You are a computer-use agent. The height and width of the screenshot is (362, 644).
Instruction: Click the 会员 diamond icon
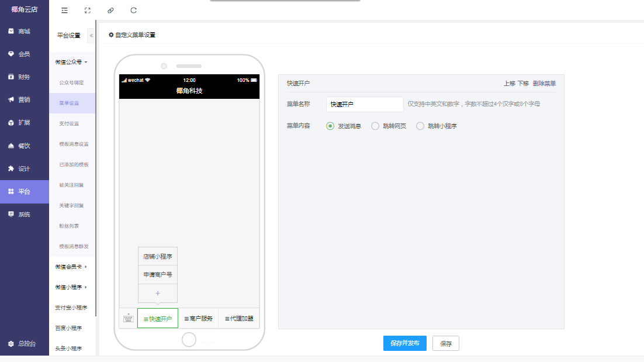[11, 54]
